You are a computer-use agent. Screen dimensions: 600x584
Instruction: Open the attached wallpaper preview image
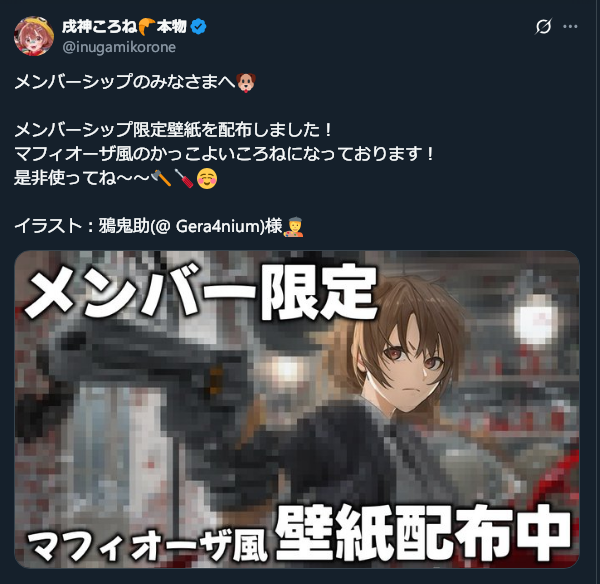297,409
